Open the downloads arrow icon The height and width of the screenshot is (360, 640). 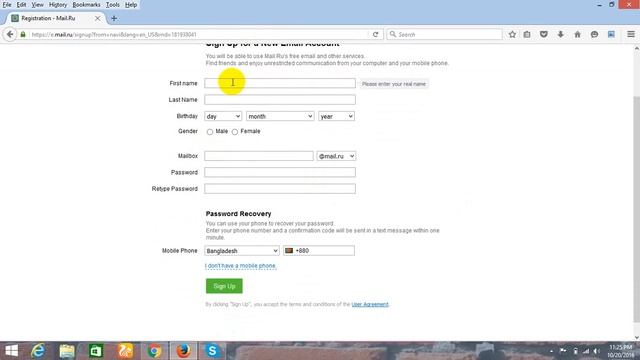click(560, 35)
